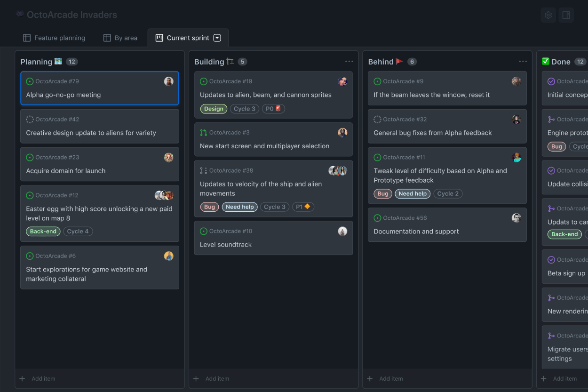
Task: Open Building column three-dot menu
Action: 349,62
